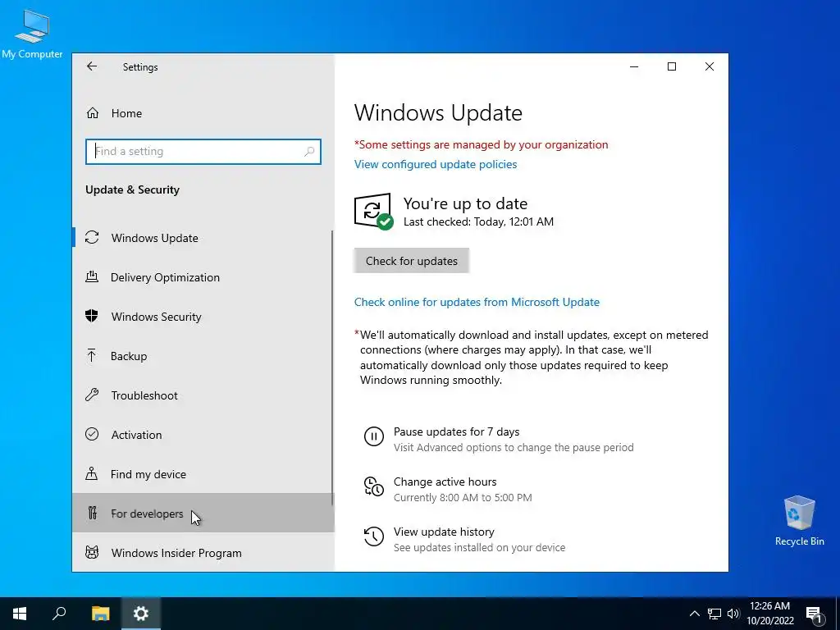Image resolution: width=840 pixels, height=630 pixels.
Task: Open the Home icon in the sidebar
Action: (93, 113)
